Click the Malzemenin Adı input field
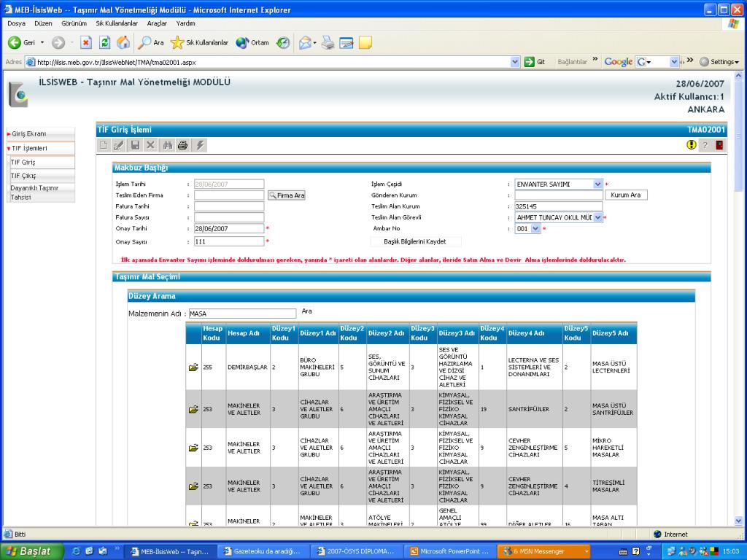747x560 pixels. coord(241,314)
